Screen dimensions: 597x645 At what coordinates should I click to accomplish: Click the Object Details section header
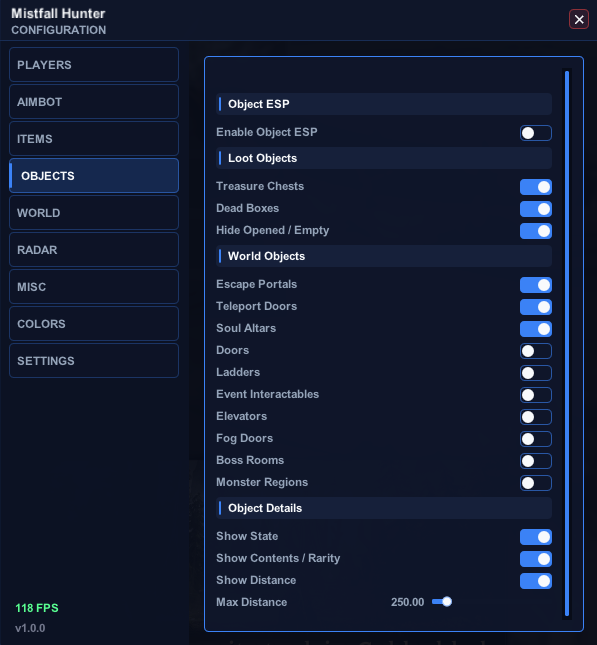coord(384,508)
